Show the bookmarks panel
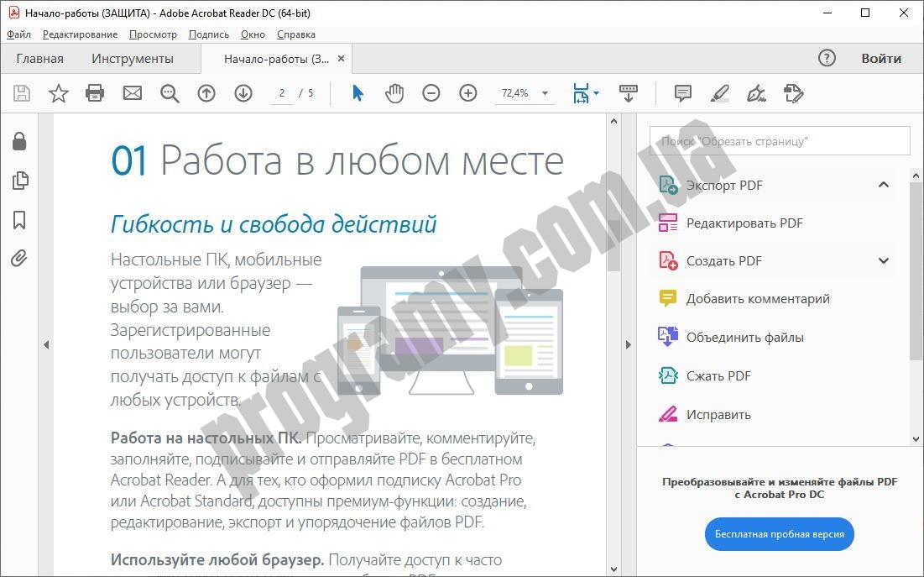This screenshot has height=577, width=924. (x=19, y=219)
